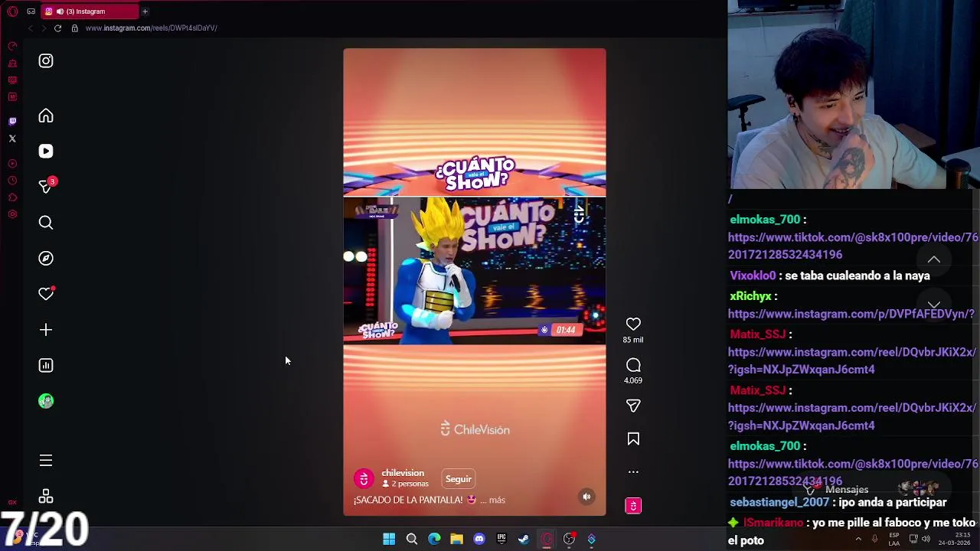Screen dimensions: 980x551
Task: Open the hamburger More menu in sidebar
Action: (46, 461)
